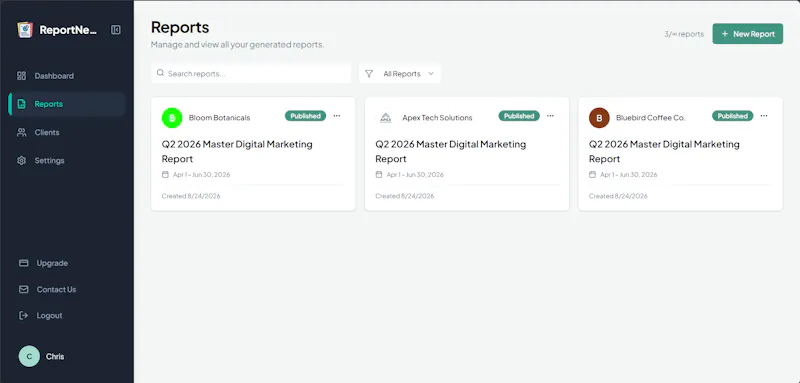Open Bloom Botanicals Q2 2026 report title
This screenshot has width=800, height=383.
coord(237,151)
